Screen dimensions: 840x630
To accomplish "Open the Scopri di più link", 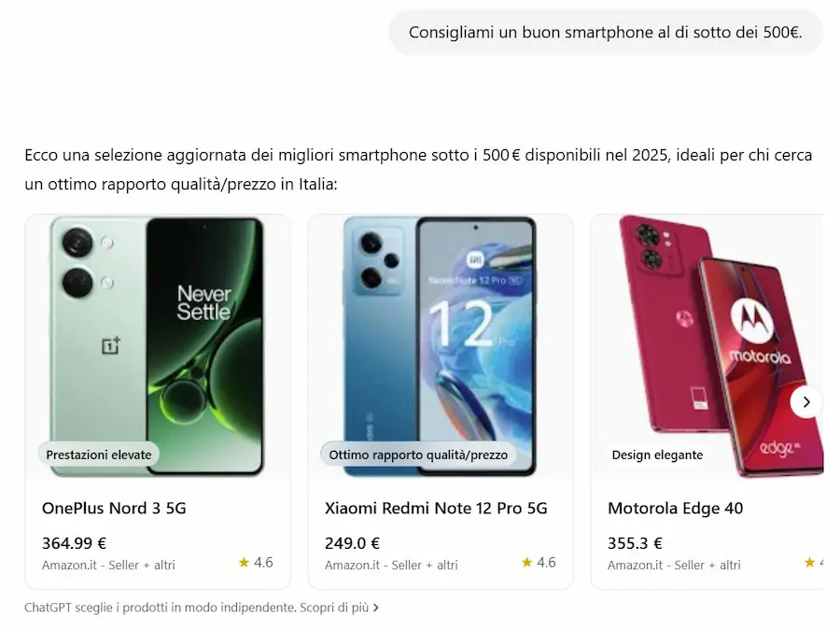I will pyautogui.click(x=339, y=608).
